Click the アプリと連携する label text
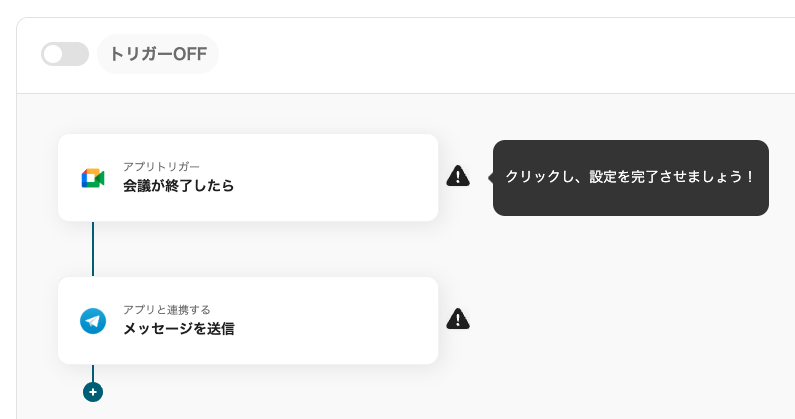This screenshot has width=795, height=419. tap(166, 309)
